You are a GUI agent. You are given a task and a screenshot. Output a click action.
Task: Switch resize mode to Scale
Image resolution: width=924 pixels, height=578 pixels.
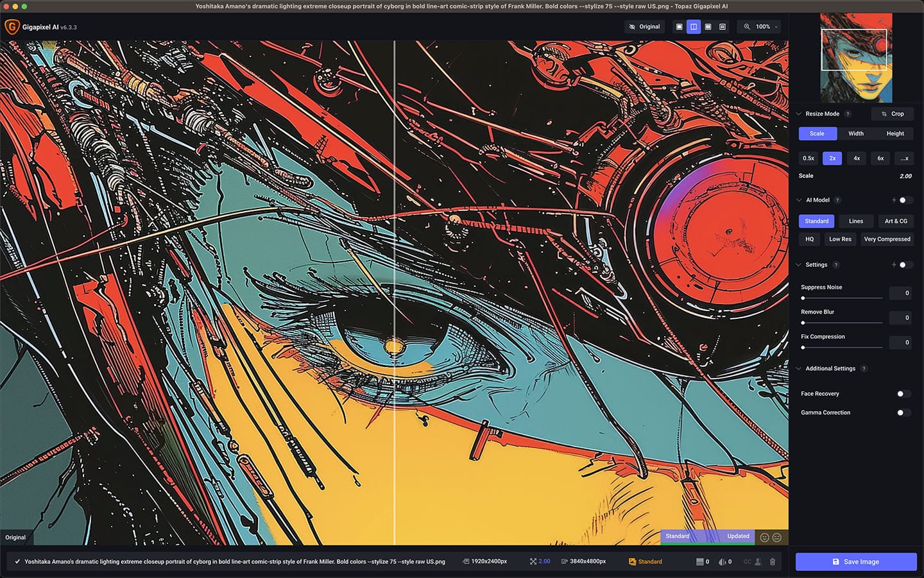(817, 133)
